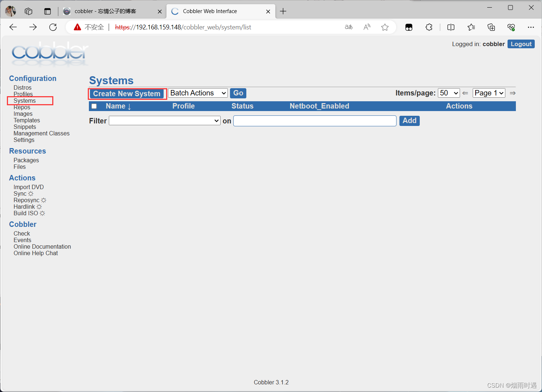
Task: Open a new tab with plus icon
Action: (283, 11)
